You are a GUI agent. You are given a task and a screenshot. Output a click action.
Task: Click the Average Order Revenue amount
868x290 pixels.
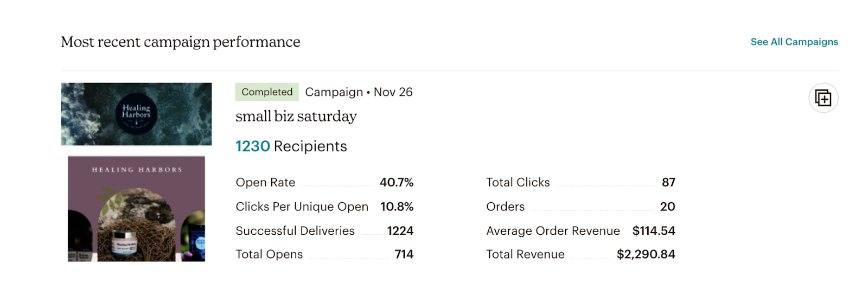pos(654,231)
